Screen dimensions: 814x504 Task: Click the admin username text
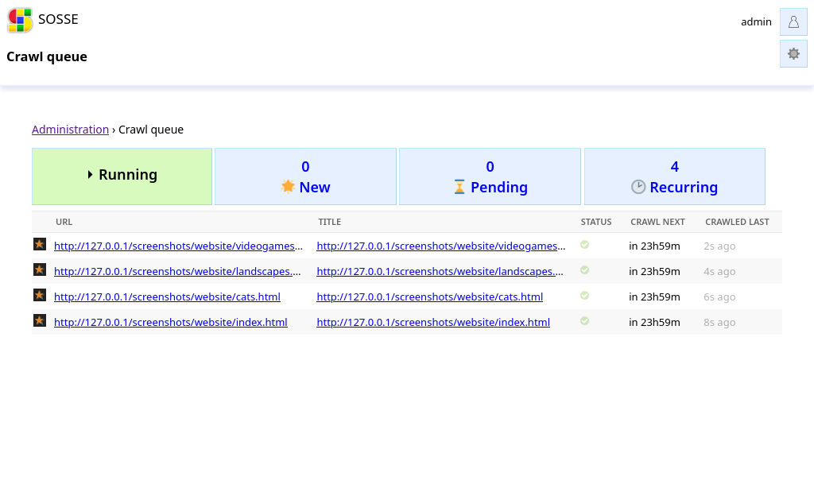coord(756,21)
